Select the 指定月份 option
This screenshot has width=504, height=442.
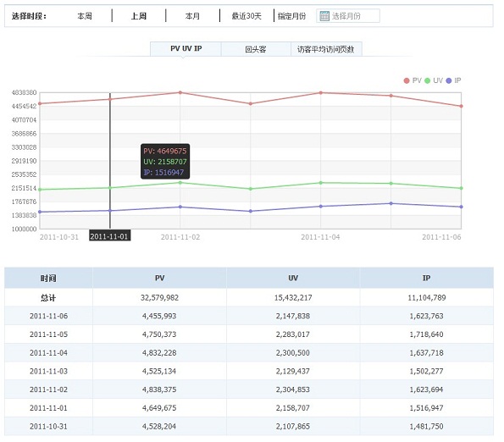(x=292, y=16)
